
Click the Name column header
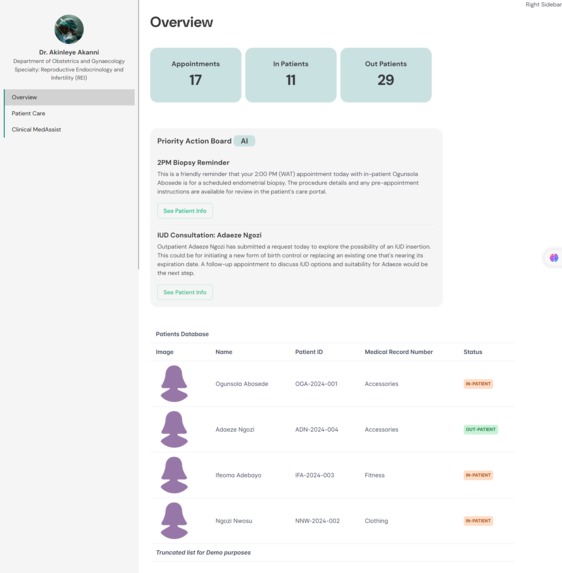pyautogui.click(x=224, y=352)
